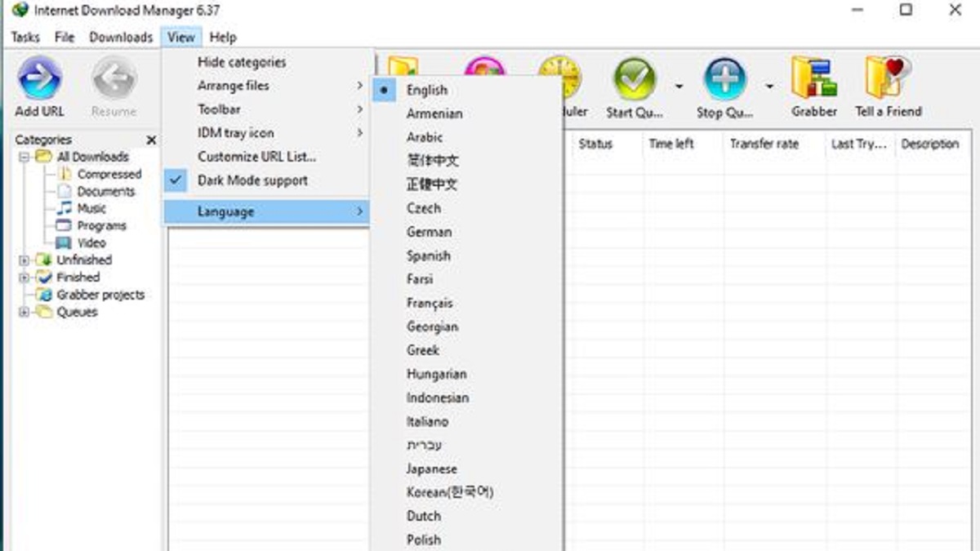Select Japanese from the language list
This screenshot has width=980, height=551.
tap(431, 469)
